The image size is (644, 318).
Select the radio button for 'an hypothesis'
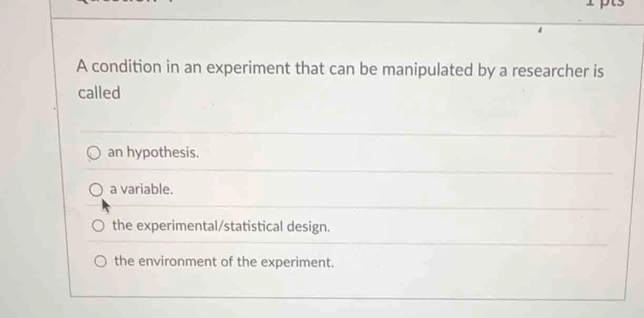tap(95, 152)
